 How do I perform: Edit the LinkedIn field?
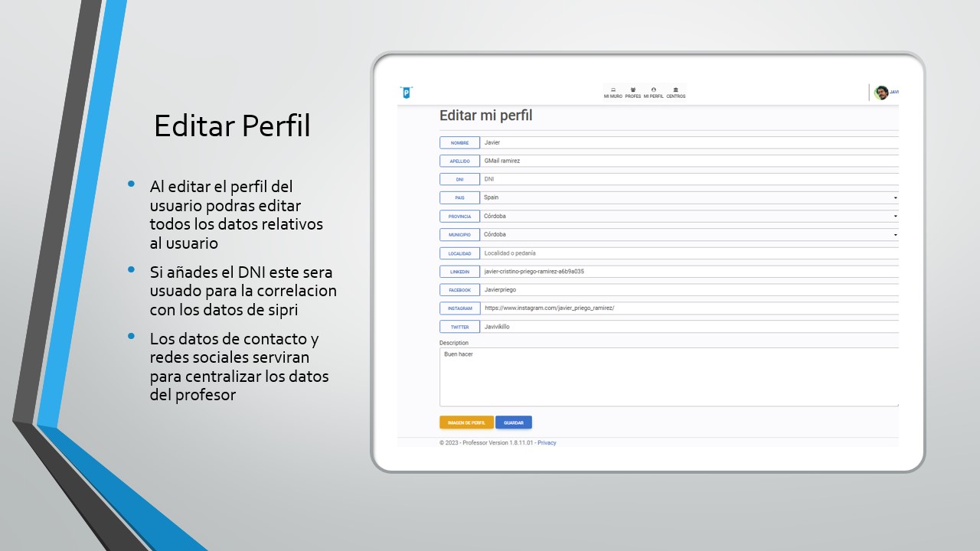click(x=689, y=271)
